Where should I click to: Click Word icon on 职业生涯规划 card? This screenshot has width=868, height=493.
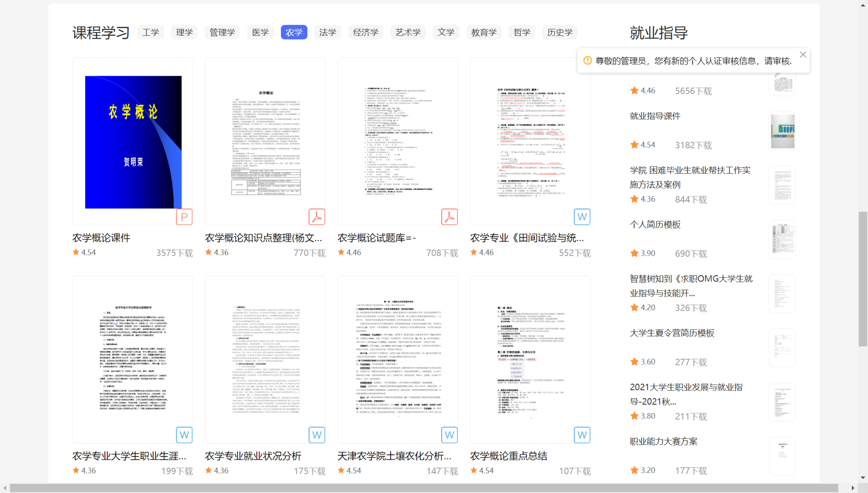click(184, 435)
